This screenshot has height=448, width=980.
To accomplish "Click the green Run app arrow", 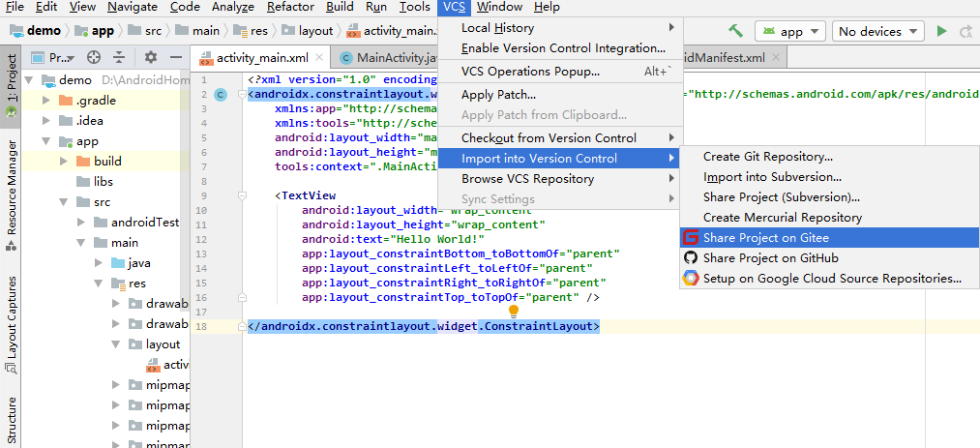I will click(x=942, y=31).
